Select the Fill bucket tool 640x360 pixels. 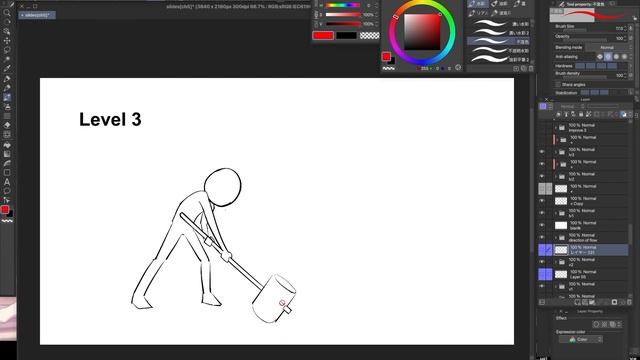[x=7, y=145]
